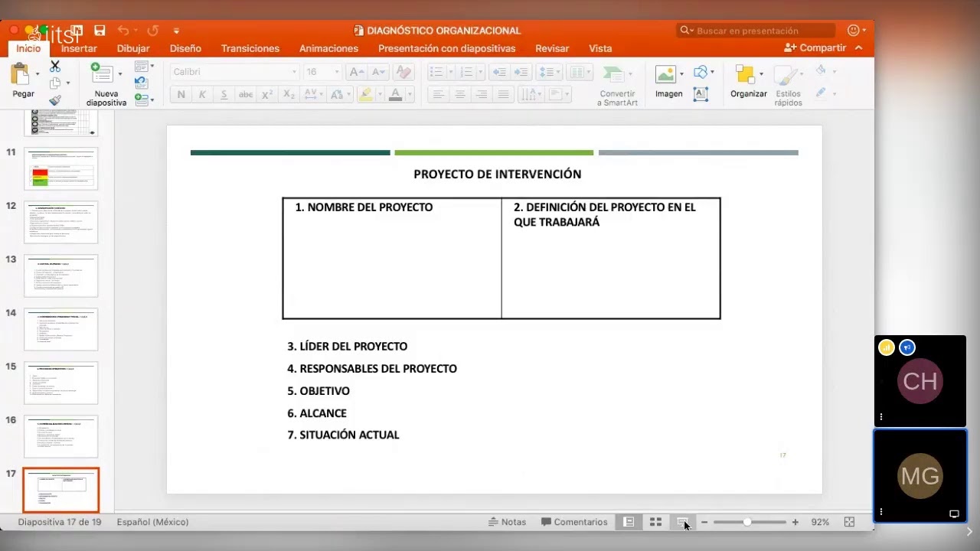This screenshot has width=980, height=551.
Task: Toggle Subscript formatting
Action: click(289, 95)
